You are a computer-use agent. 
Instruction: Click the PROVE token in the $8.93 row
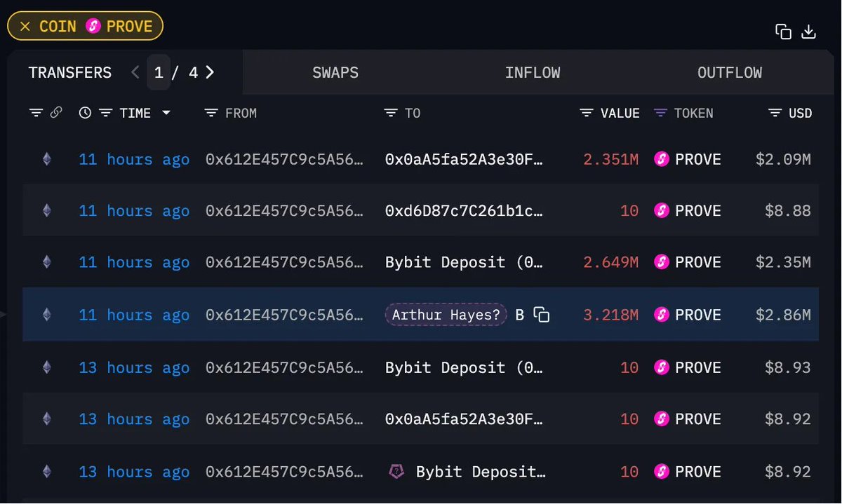click(x=688, y=367)
